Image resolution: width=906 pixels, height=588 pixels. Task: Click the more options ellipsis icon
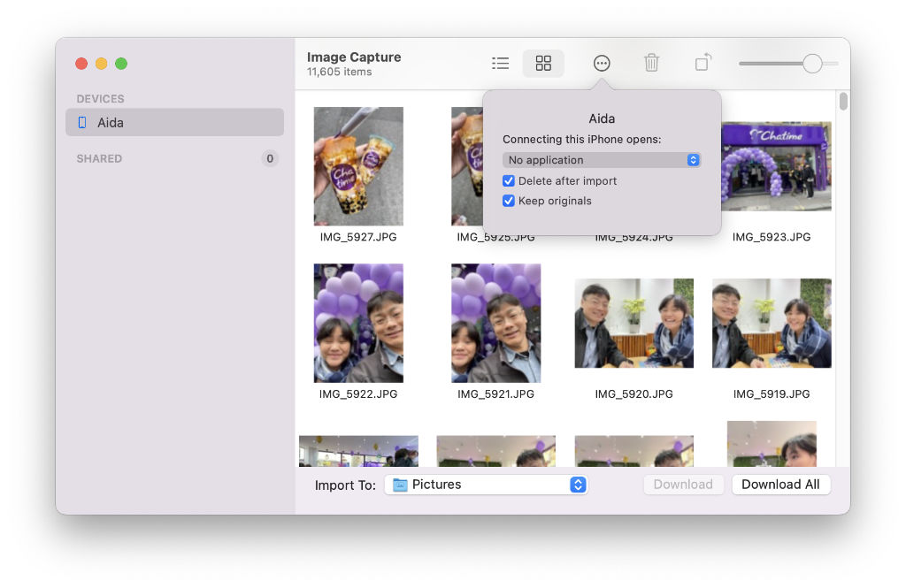[602, 63]
